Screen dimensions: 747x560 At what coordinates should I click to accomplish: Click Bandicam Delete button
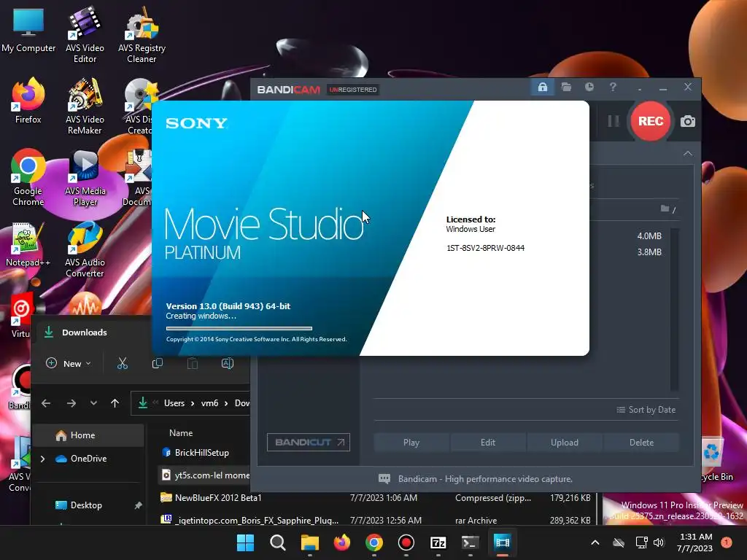coord(641,443)
